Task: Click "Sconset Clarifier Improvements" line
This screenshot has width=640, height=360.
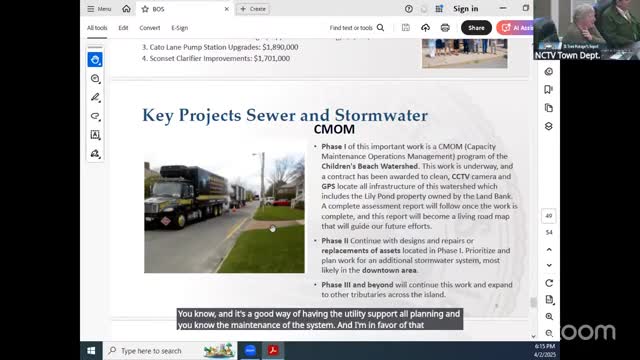Action: [216, 58]
